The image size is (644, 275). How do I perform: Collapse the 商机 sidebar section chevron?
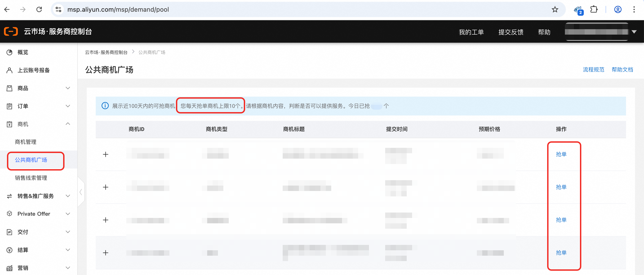(x=68, y=124)
